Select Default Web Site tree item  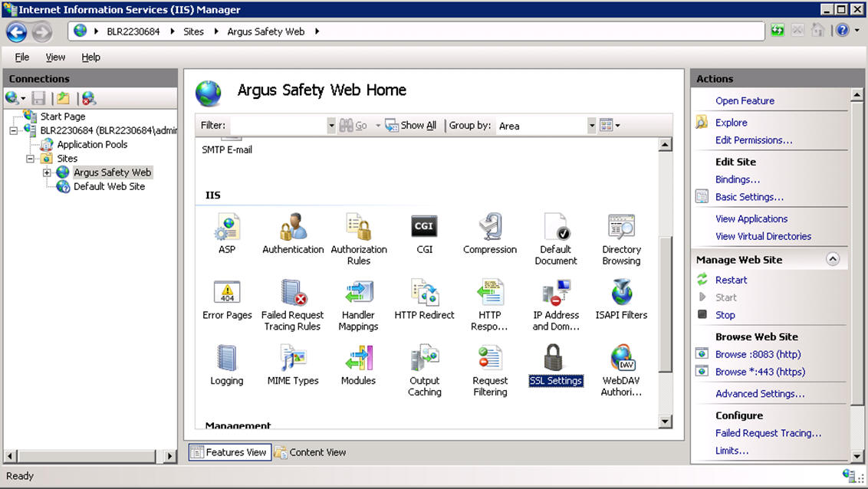click(x=109, y=187)
